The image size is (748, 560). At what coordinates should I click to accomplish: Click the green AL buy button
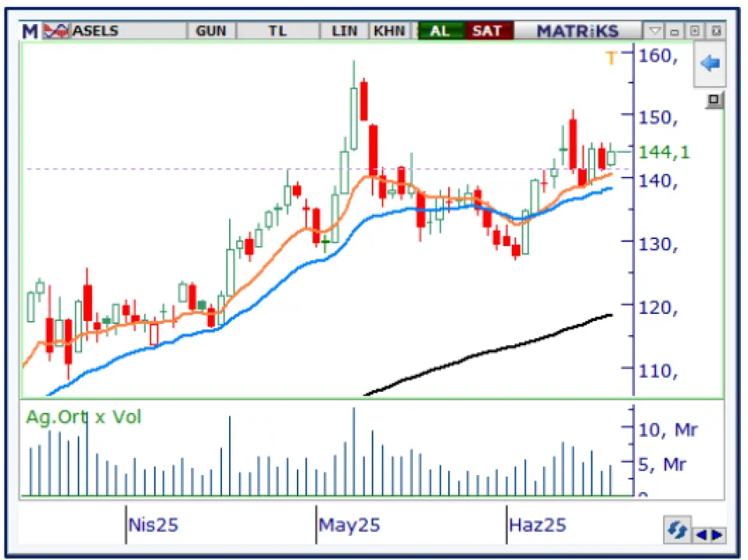(x=440, y=31)
